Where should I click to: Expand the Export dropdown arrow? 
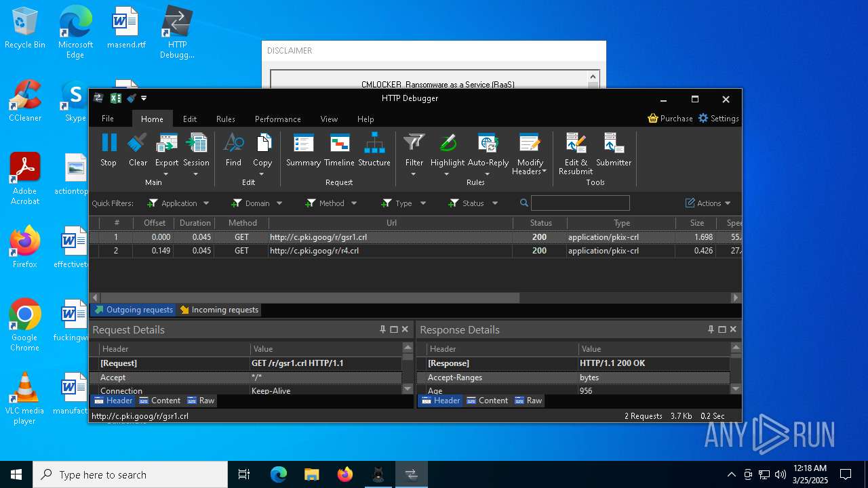[x=166, y=174]
